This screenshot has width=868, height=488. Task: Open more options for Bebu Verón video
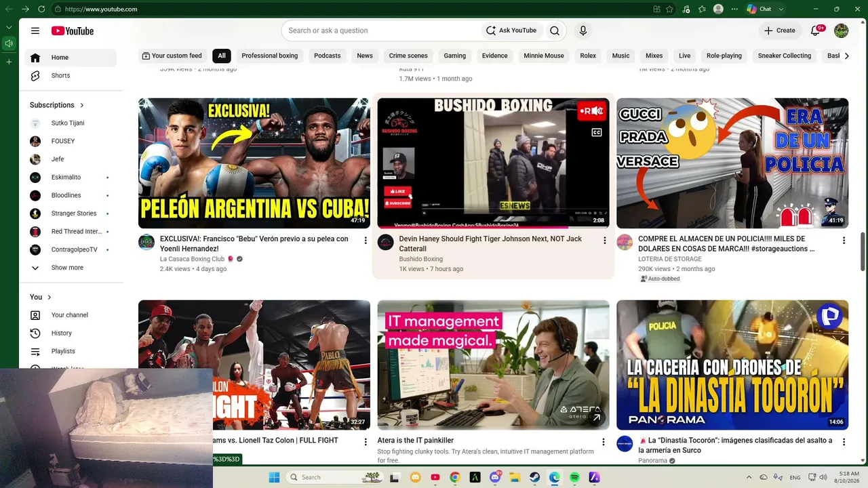click(366, 240)
